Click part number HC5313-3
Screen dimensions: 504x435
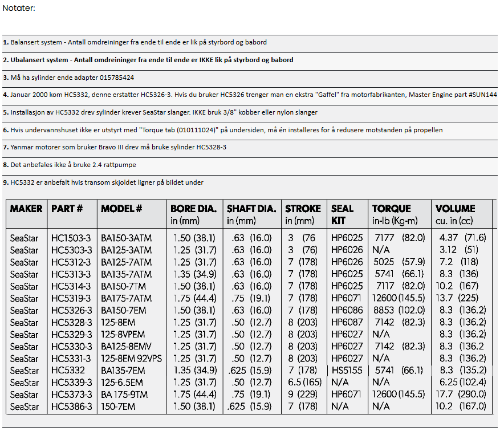pyautogui.click(x=71, y=274)
